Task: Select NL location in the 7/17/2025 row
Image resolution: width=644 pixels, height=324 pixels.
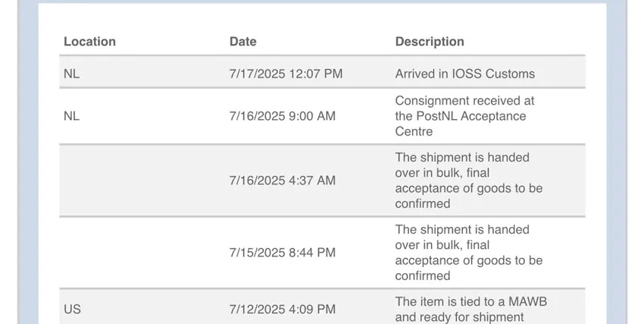Action: (72, 74)
